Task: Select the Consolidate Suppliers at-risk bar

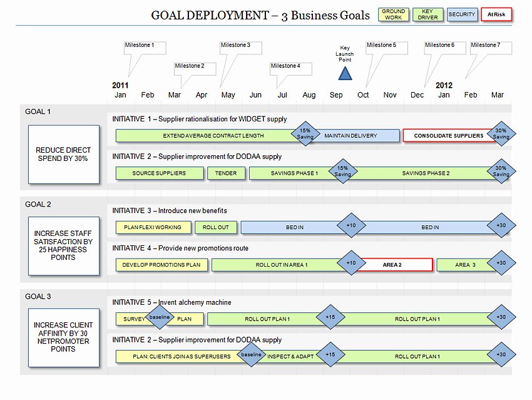Action: [x=449, y=136]
